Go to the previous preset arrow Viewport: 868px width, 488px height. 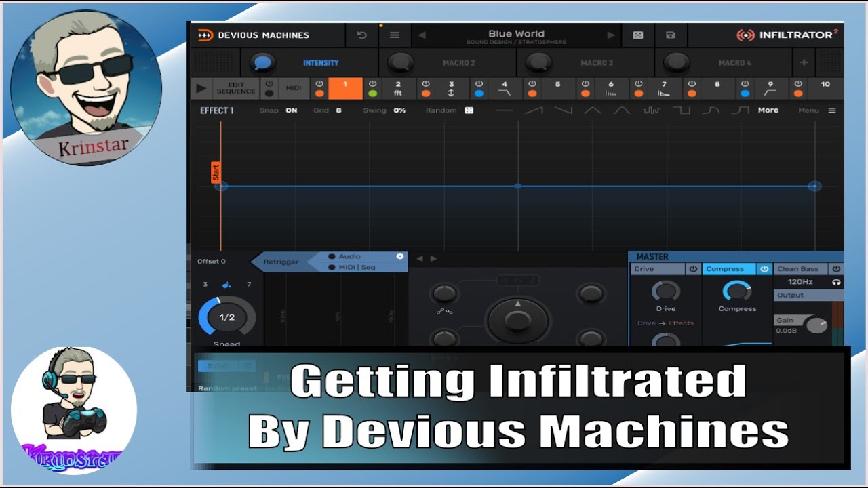(x=422, y=35)
